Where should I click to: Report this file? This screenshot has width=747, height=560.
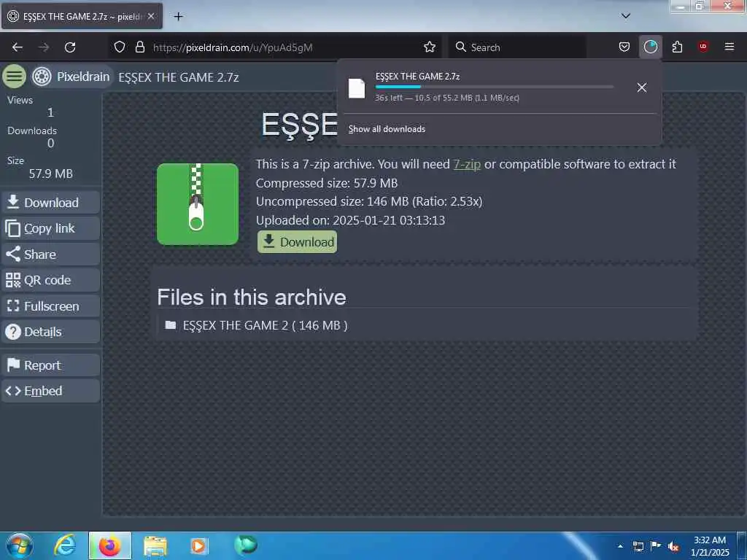click(50, 365)
